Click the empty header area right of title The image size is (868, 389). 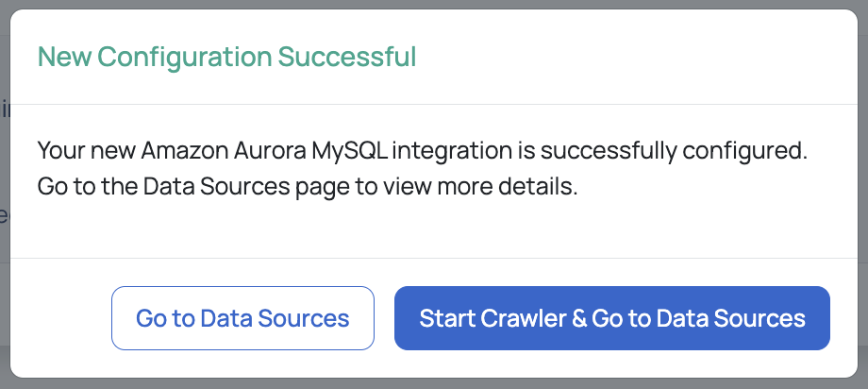tap(637, 57)
